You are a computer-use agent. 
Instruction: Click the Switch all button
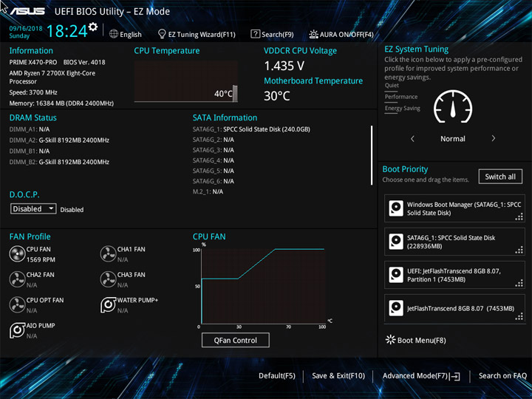[x=500, y=177]
